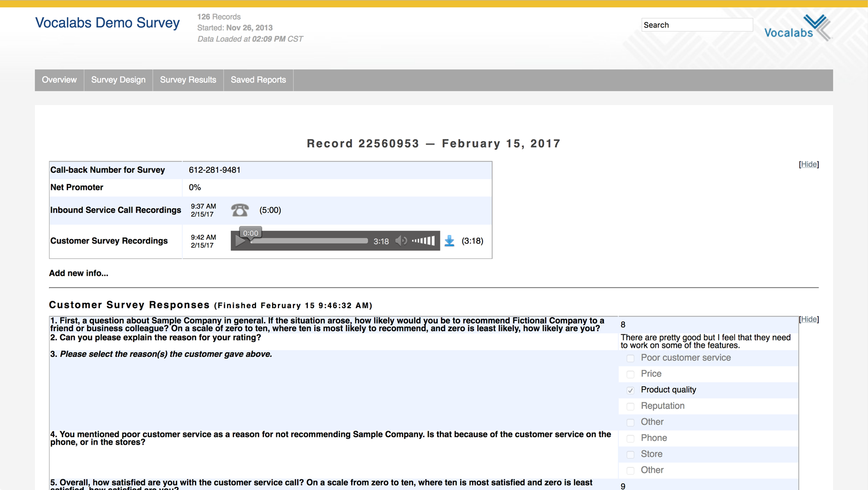
Task: Click into the Search field
Action: tap(696, 25)
